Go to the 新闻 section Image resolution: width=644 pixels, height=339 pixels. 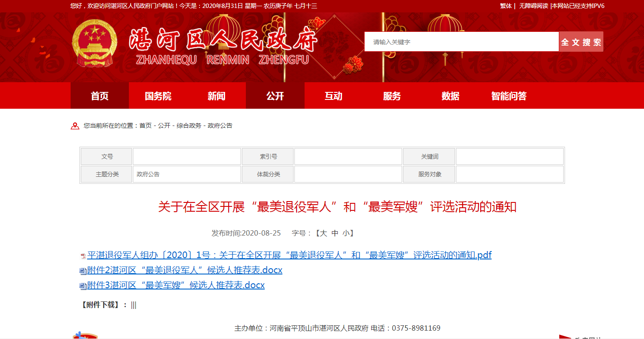coord(216,96)
